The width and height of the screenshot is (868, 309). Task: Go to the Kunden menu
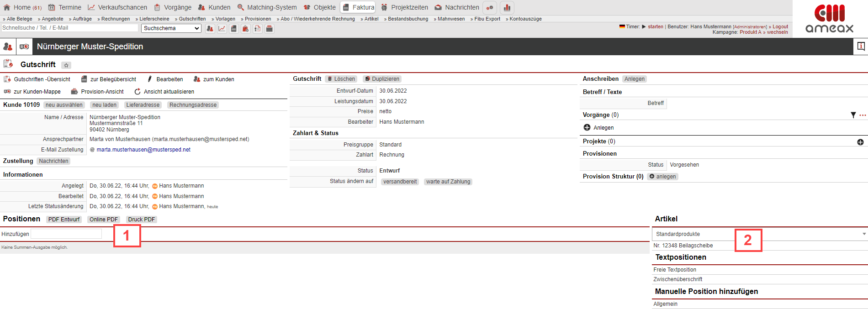214,7
